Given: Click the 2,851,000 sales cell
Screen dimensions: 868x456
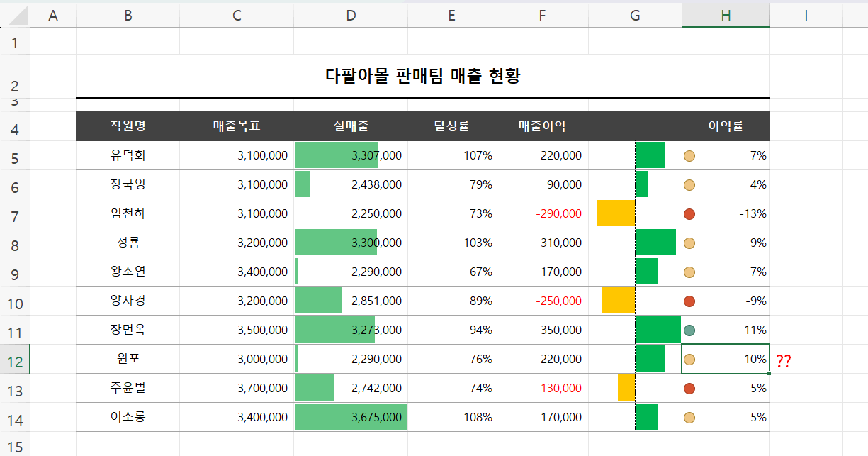Looking at the screenshot, I should coord(351,301).
